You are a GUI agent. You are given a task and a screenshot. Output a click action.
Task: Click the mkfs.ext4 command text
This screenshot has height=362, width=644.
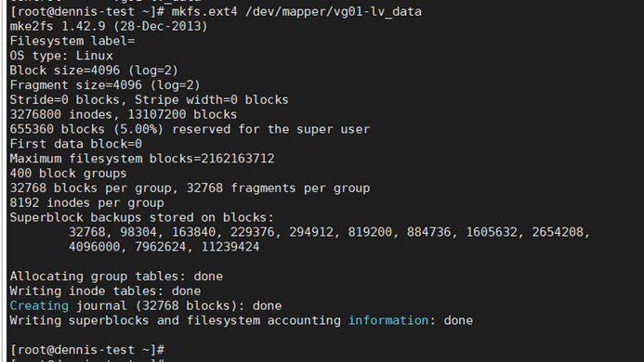pos(204,11)
